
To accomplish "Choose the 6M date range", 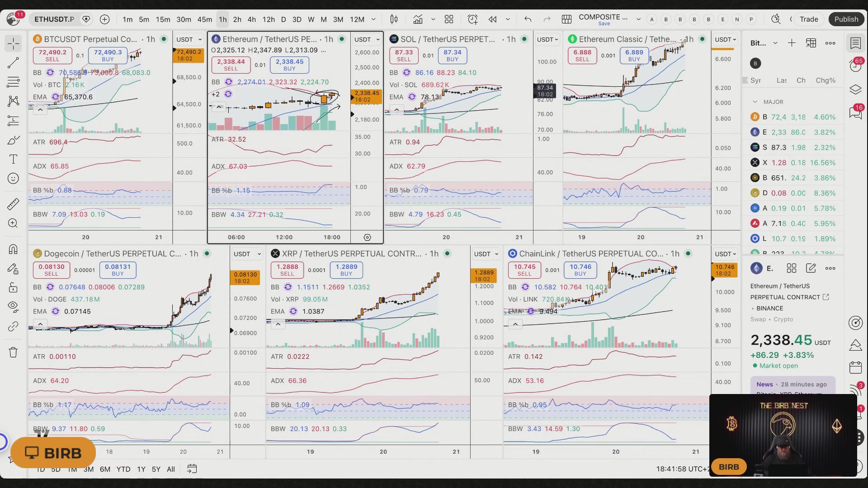I will pos(105,469).
